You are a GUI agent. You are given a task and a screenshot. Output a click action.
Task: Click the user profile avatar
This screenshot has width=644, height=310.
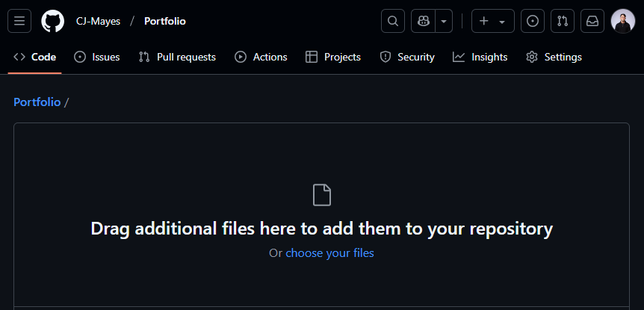(622, 21)
